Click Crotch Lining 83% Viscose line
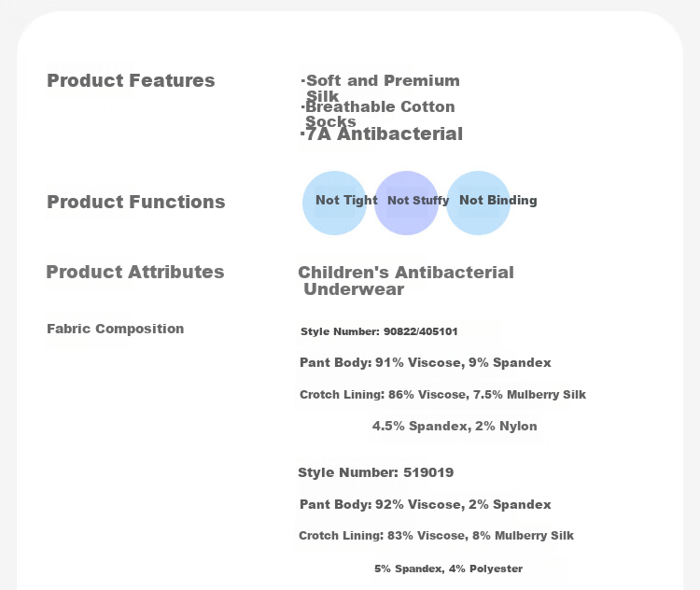 pos(436,536)
